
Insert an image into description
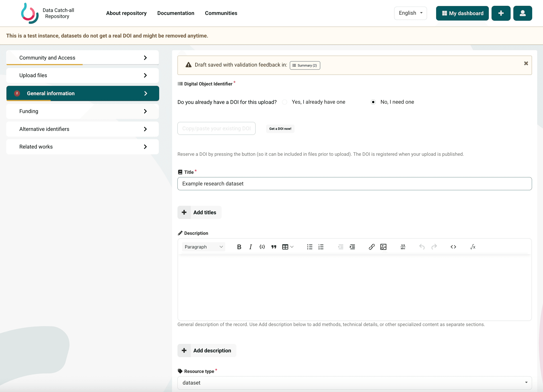coord(383,247)
